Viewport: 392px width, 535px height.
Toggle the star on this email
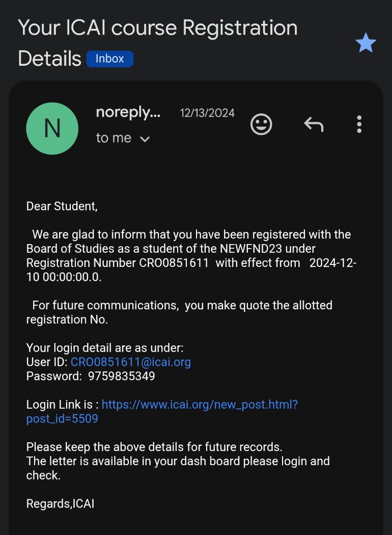coord(366,43)
